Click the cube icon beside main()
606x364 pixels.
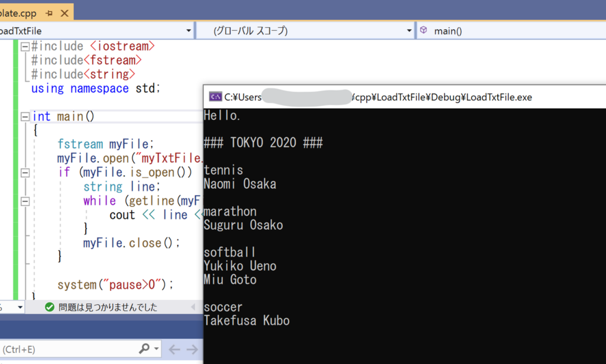pyautogui.click(x=423, y=30)
